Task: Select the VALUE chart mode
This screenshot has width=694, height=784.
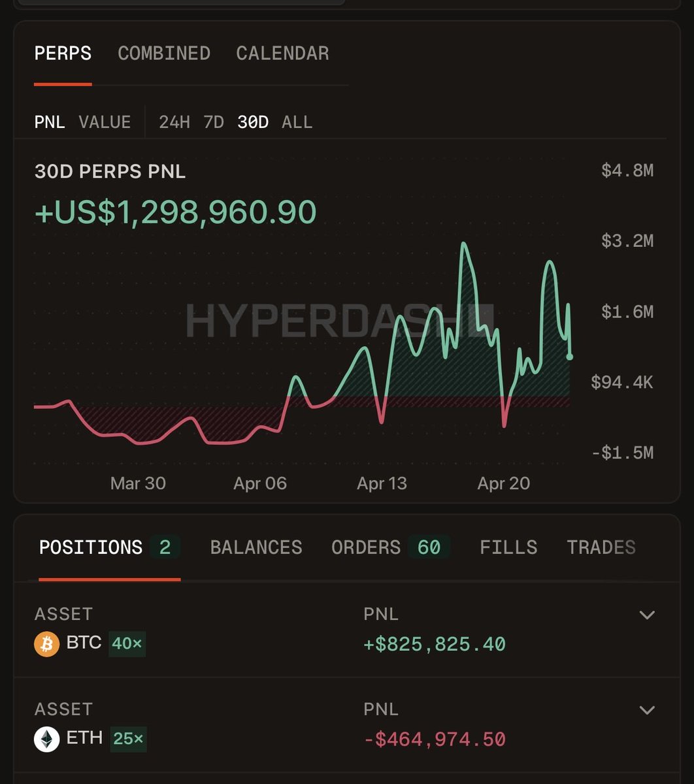Action: pos(105,122)
